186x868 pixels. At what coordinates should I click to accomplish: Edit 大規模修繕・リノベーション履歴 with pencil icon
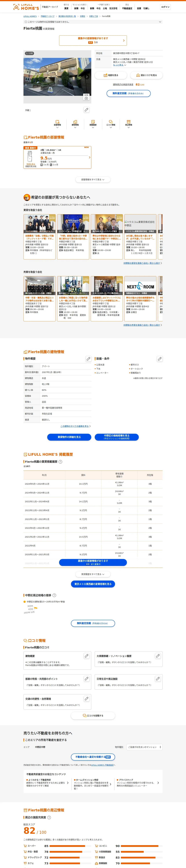[x=158, y=656]
